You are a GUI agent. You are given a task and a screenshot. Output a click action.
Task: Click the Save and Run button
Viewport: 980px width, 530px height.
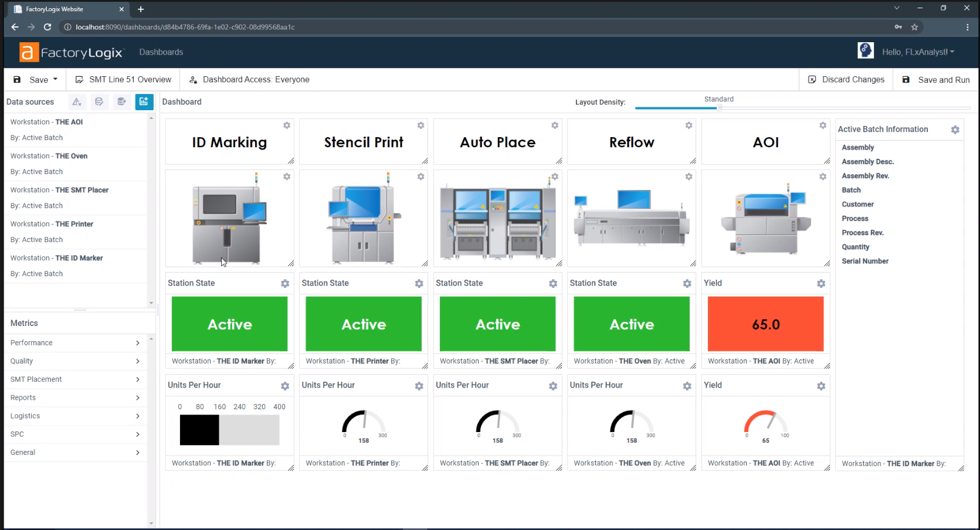[935, 79]
